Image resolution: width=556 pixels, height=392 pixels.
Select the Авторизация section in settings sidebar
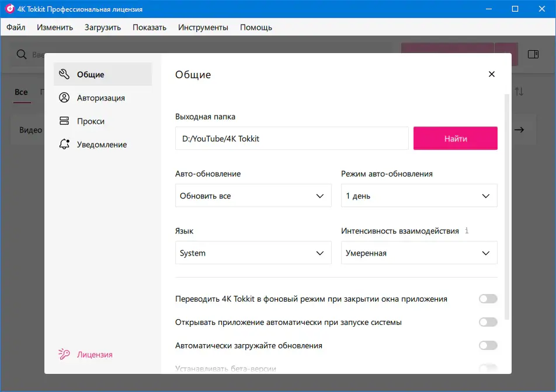[x=101, y=97]
